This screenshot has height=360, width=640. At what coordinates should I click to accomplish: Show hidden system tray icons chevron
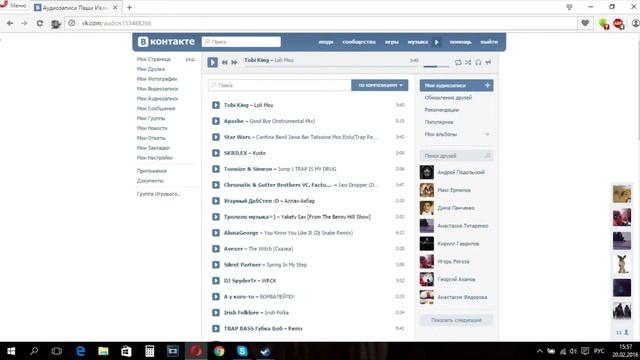[540, 351]
